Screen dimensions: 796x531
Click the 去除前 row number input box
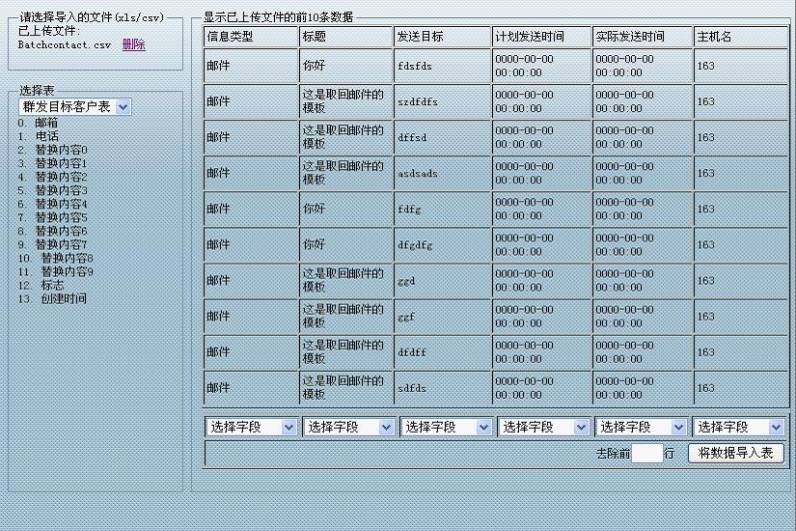click(647, 453)
